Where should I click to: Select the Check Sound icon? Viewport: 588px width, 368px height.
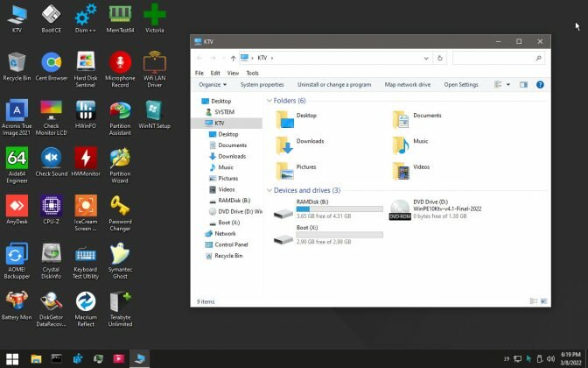[52, 162]
